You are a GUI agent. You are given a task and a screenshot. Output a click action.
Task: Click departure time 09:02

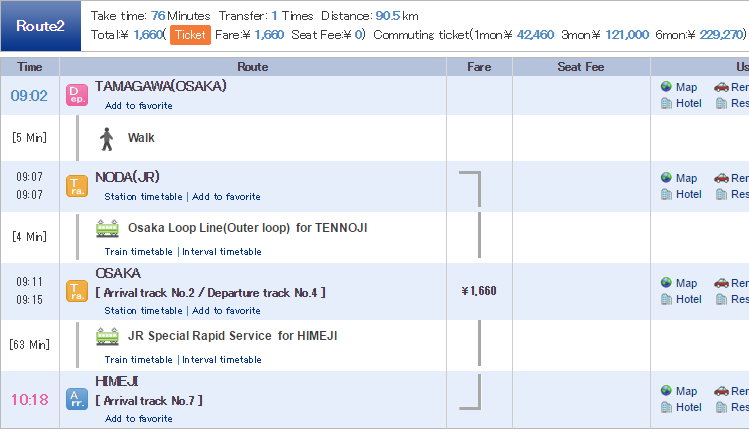(x=29, y=96)
